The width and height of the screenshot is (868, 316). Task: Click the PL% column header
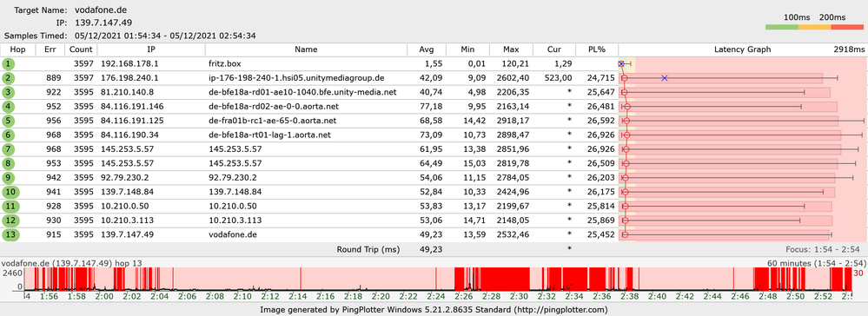pyautogui.click(x=597, y=49)
